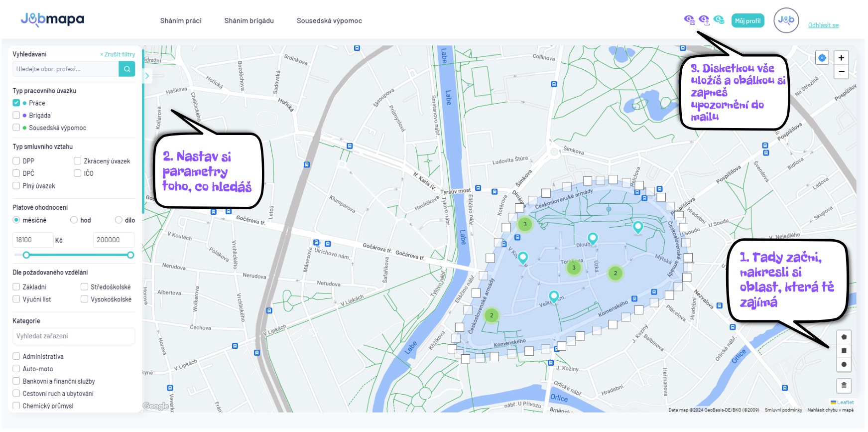Open green cluster 2 on Československé armády
The width and height of the screenshot is (868, 432).
point(492,315)
